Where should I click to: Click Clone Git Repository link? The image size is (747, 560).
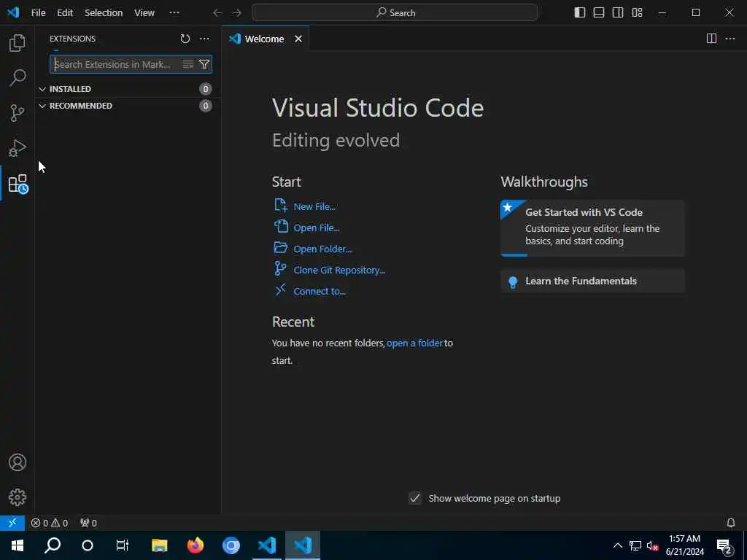pyautogui.click(x=339, y=270)
